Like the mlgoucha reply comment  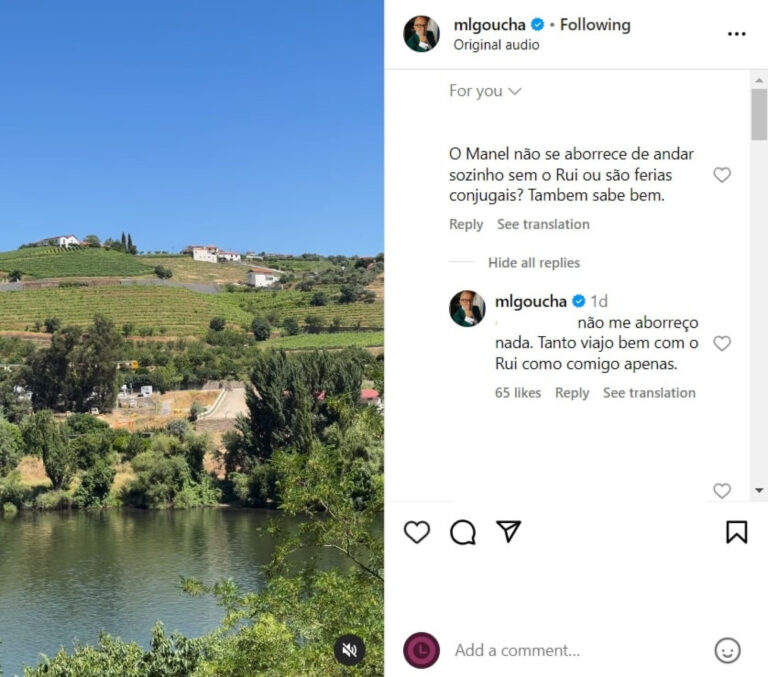click(721, 343)
